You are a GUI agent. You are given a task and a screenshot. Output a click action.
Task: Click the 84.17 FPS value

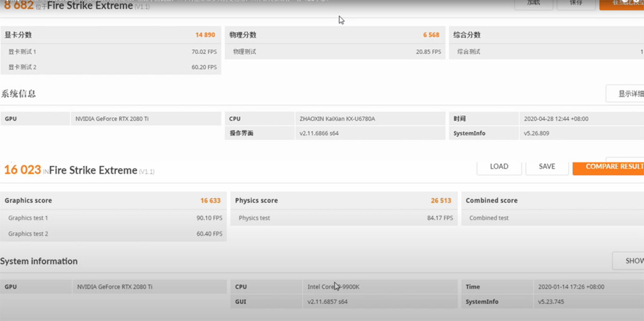coord(440,218)
